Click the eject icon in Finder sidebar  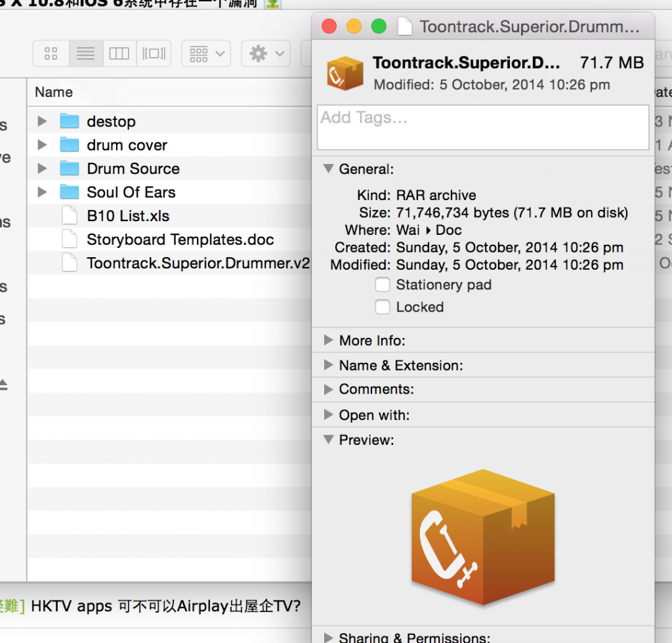coord(3,384)
